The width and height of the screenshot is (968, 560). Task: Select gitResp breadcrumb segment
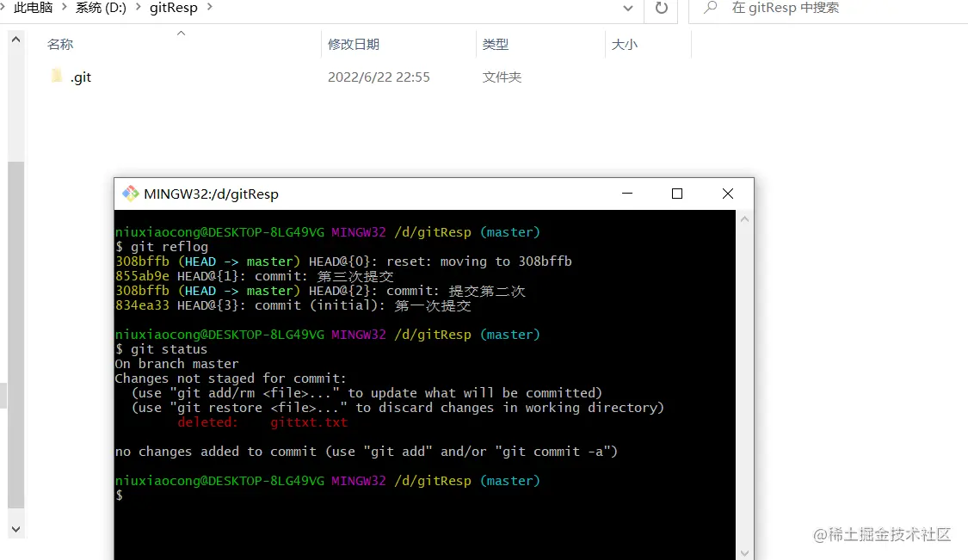pos(174,8)
